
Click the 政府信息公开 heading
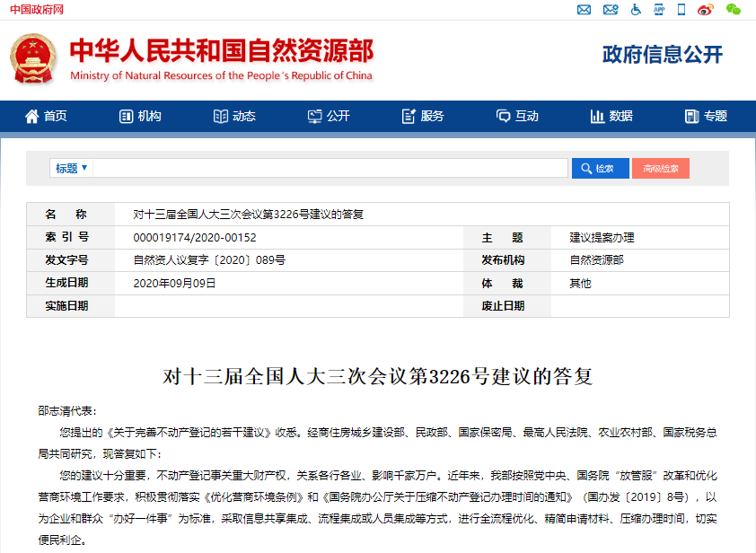point(663,55)
